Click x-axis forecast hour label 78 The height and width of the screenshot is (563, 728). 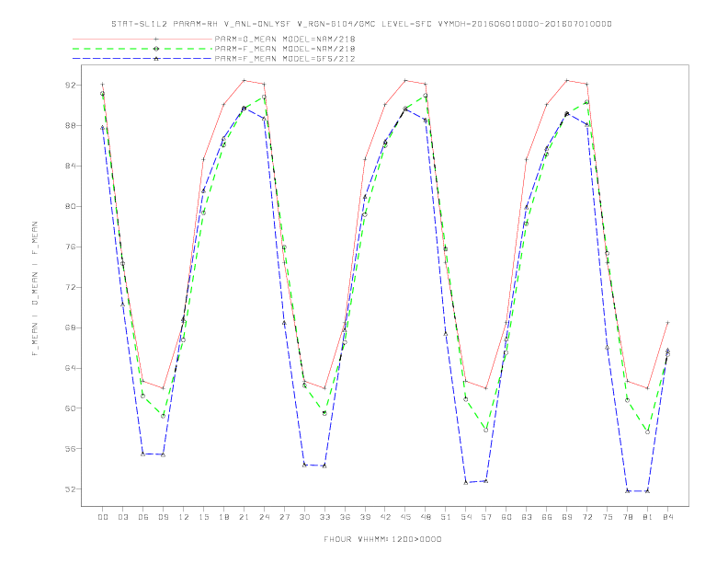(x=628, y=517)
